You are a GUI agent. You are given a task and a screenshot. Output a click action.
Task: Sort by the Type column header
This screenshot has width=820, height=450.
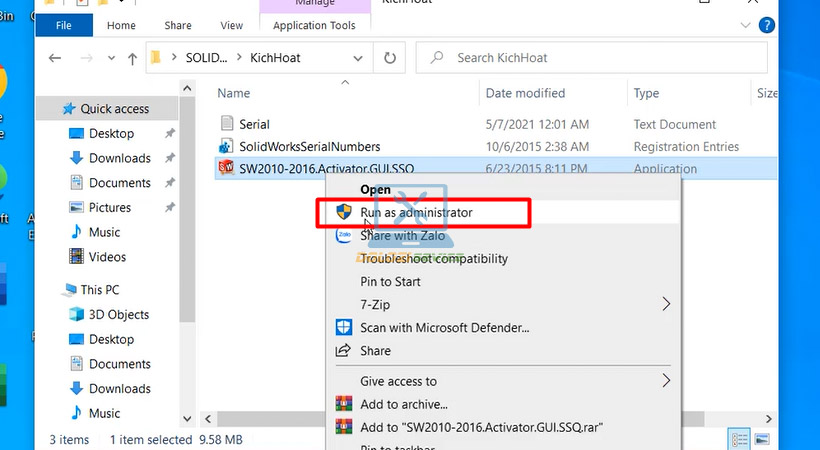(646, 93)
